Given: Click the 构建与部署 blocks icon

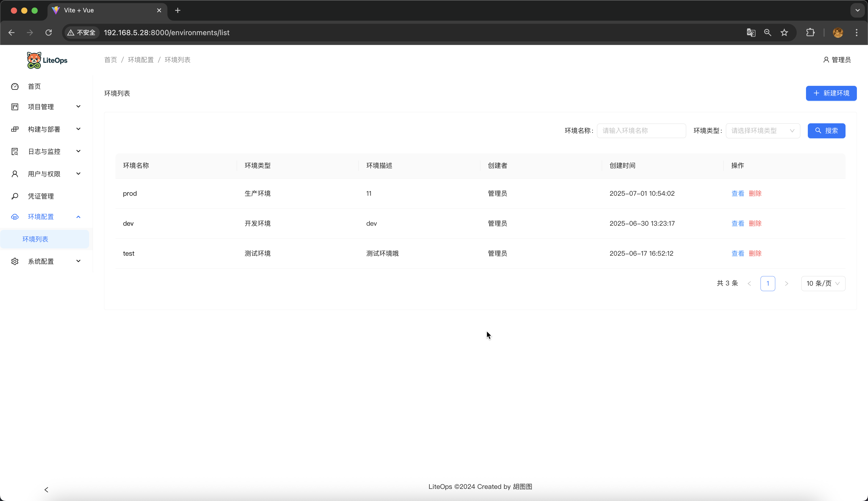Looking at the screenshot, I should tap(15, 129).
